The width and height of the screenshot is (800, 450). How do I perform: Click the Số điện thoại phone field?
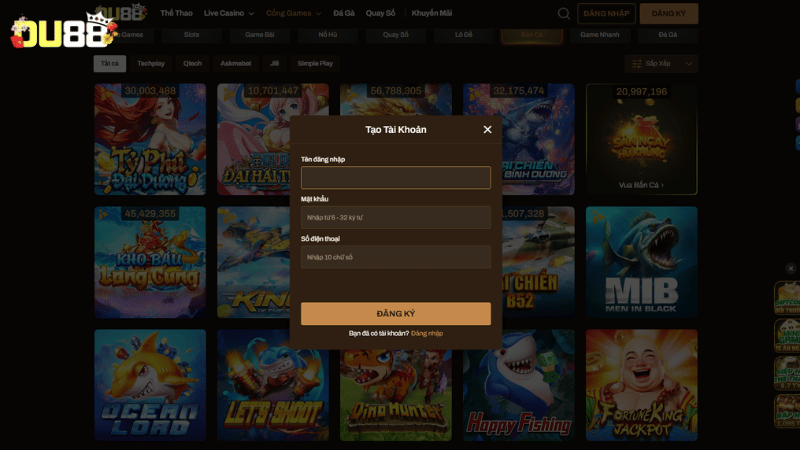tap(395, 257)
